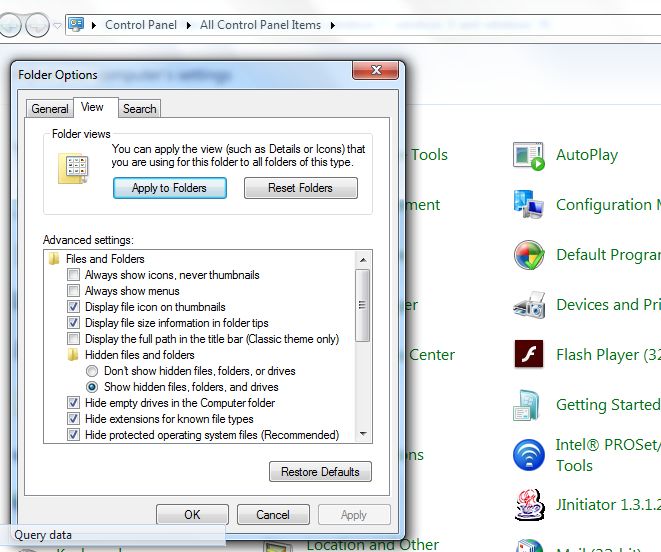Uncheck Hide empty drives in Computer folder
The width and height of the screenshot is (661, 552).
click(x=73, y=403)
